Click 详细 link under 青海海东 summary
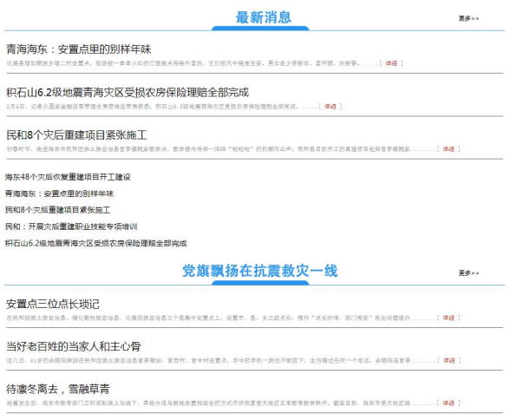The height and width of the screenshot is (420, 512). click(391, 63)
